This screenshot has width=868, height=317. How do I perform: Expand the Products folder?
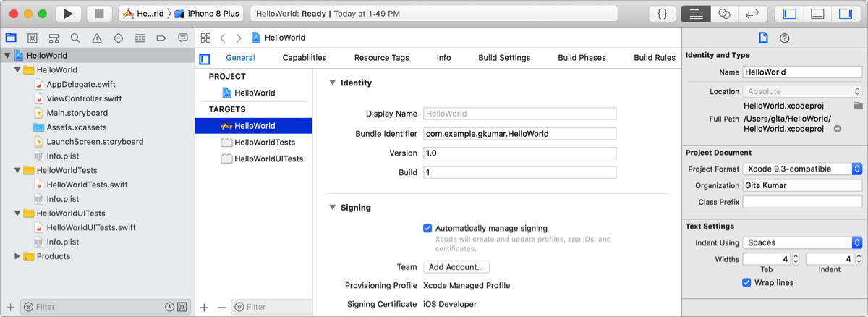(17, 256)
